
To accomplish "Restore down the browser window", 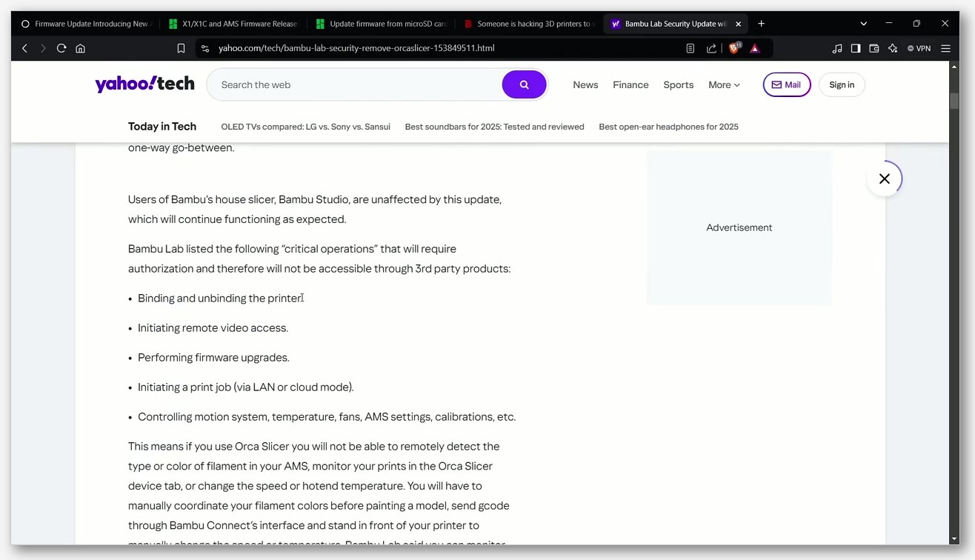I will click(916, 24).
